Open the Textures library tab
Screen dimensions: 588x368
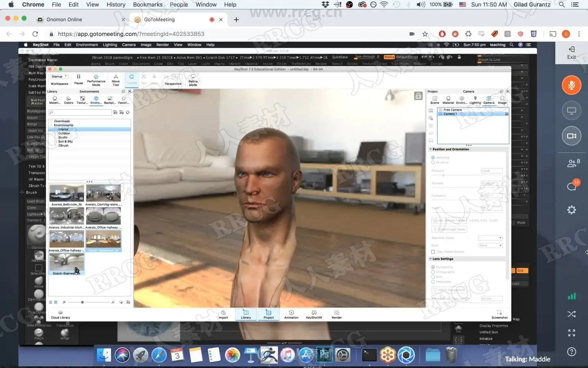[x=82, y=100]
